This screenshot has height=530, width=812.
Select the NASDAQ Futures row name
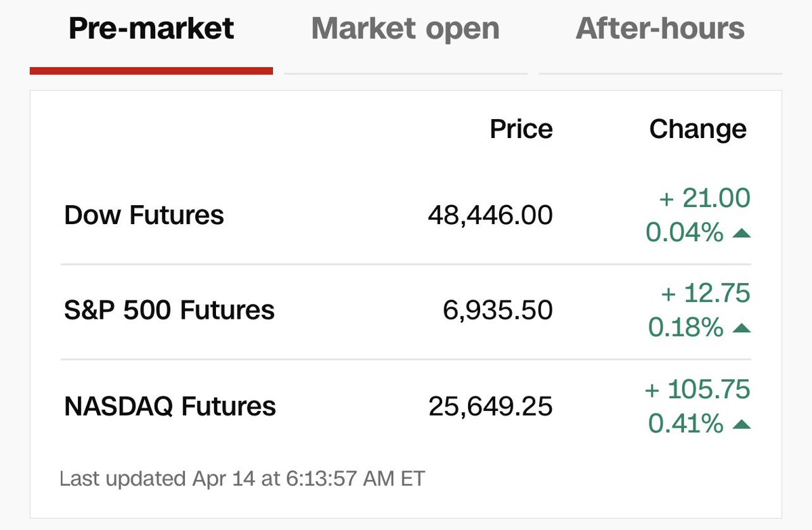coord(170,407)
